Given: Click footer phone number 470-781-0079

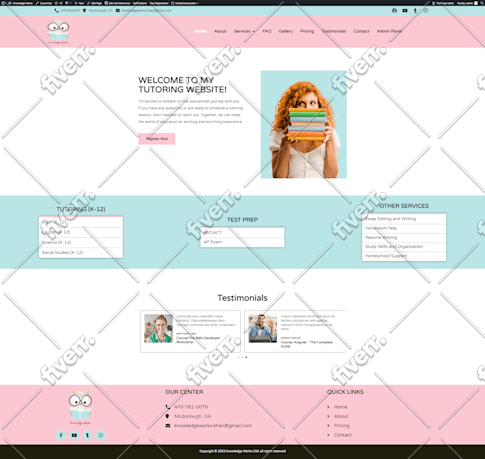Looking at the screenshot, I should 191,407.
